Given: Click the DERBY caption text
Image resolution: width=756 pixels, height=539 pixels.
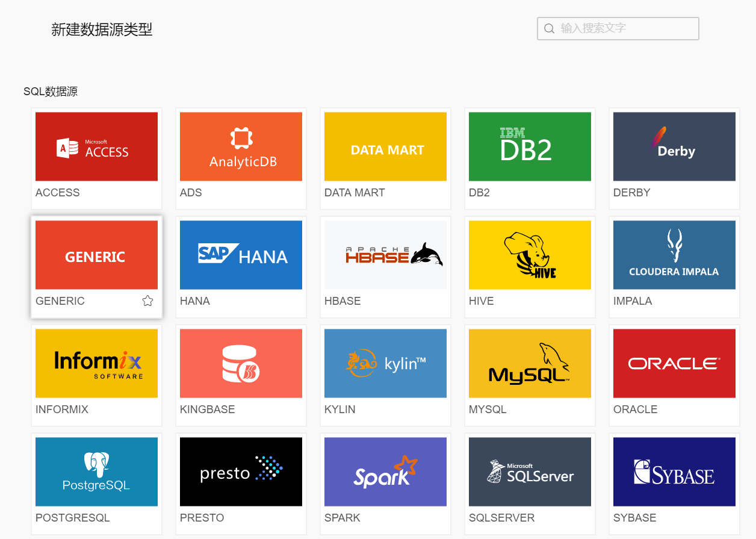Looking at the screenshot, I should [632, 193].
